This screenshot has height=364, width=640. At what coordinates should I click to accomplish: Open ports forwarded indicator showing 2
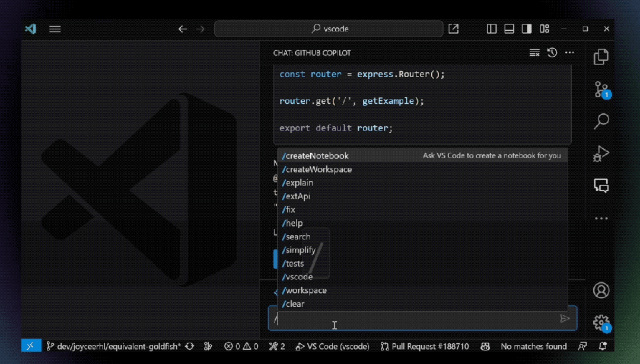(x=277, y=346)
